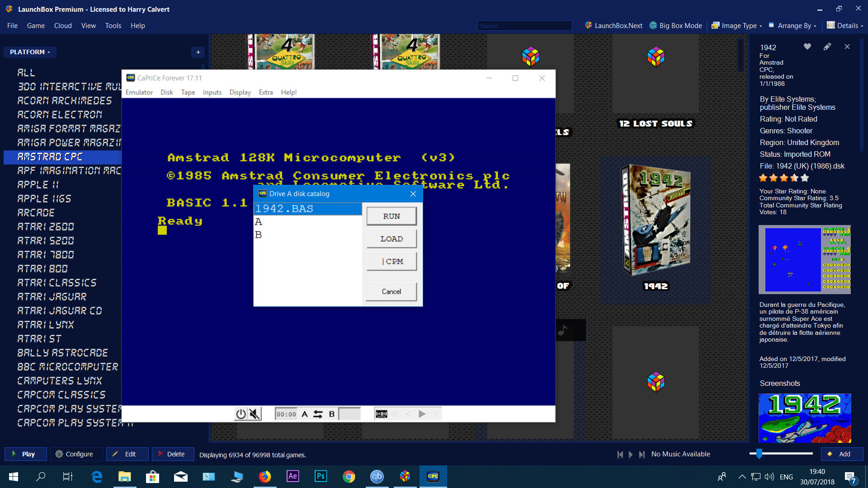
Task: Click the play music button
Action: pos(631,454)
